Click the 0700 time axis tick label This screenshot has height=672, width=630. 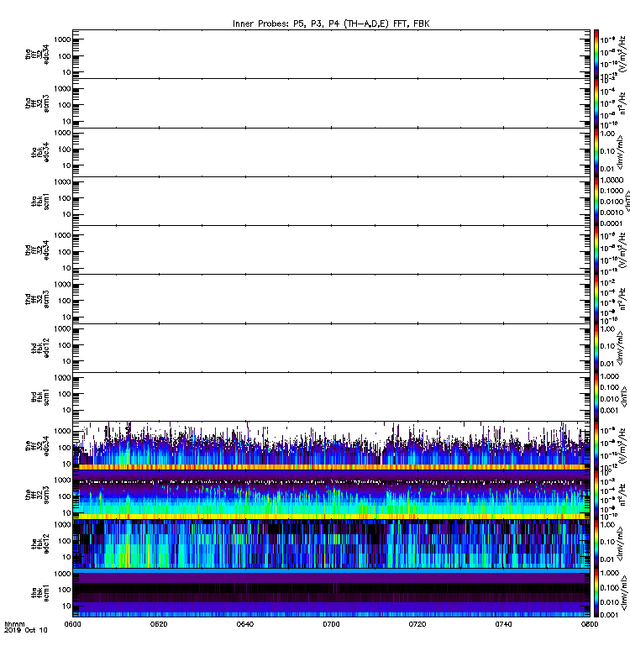pos(331,624)
